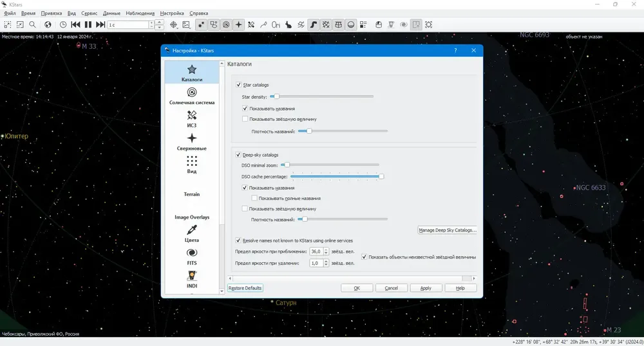Uncheck the Star catalogs checkbox
Image resolution: width=644 pixels, height=346 pixels.
point(239,85)
